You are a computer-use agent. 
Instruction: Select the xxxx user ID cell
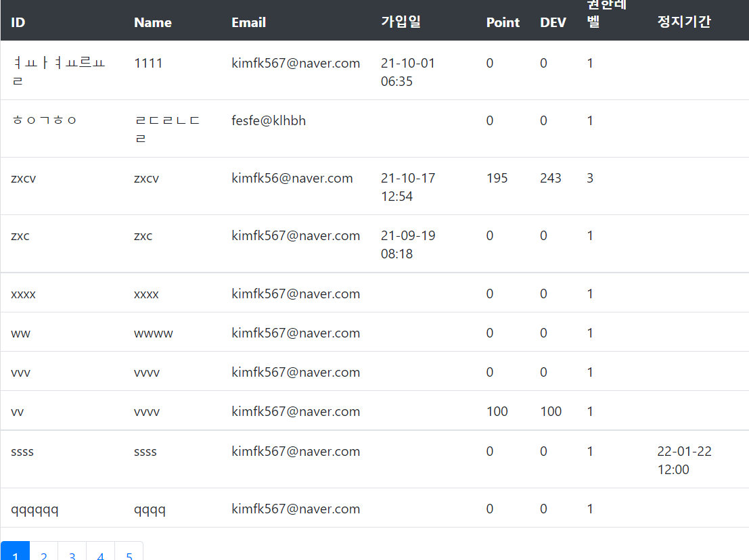point(24,294)
